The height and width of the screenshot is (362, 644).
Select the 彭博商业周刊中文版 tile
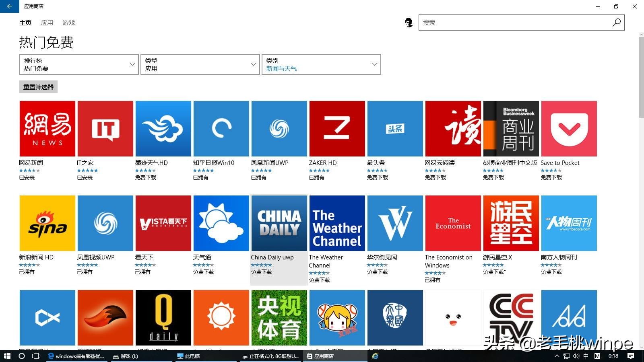(511, 128)
